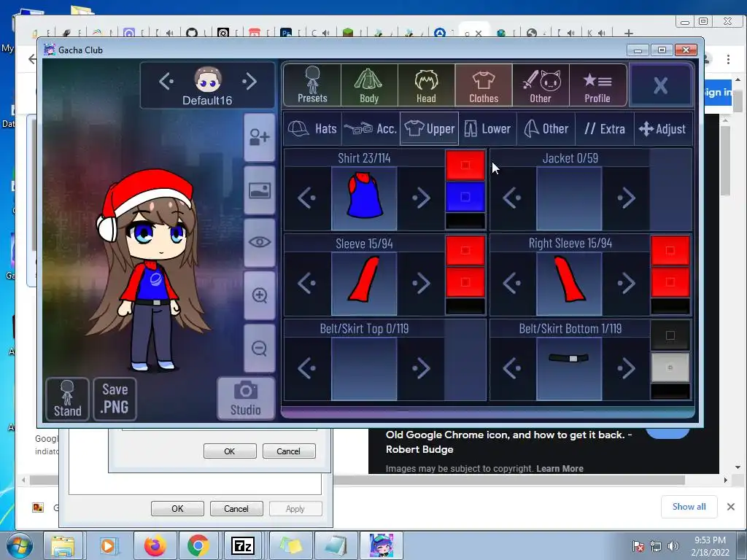The width and height of the screenshot is (747, 560).
Task: Open 7-Zip from the taskbar
Action: click(243, 545)
